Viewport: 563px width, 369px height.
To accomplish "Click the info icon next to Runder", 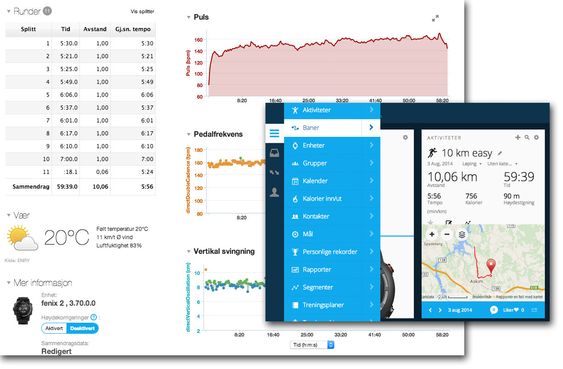I will coord(47,11).
